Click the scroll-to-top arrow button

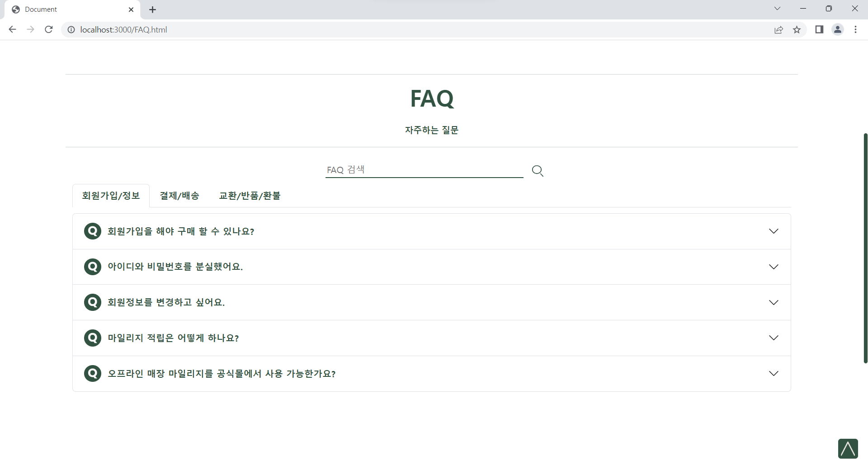click(x=848, y=449)
